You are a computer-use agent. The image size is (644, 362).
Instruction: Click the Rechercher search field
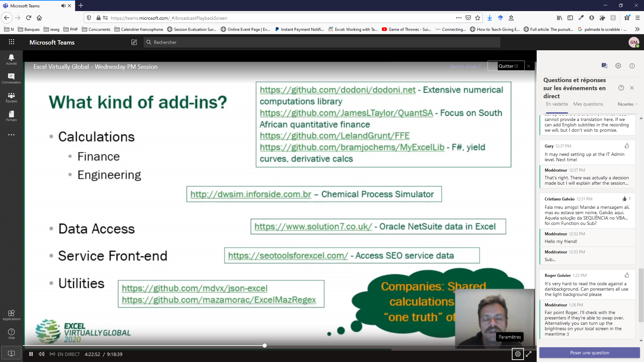322,42
